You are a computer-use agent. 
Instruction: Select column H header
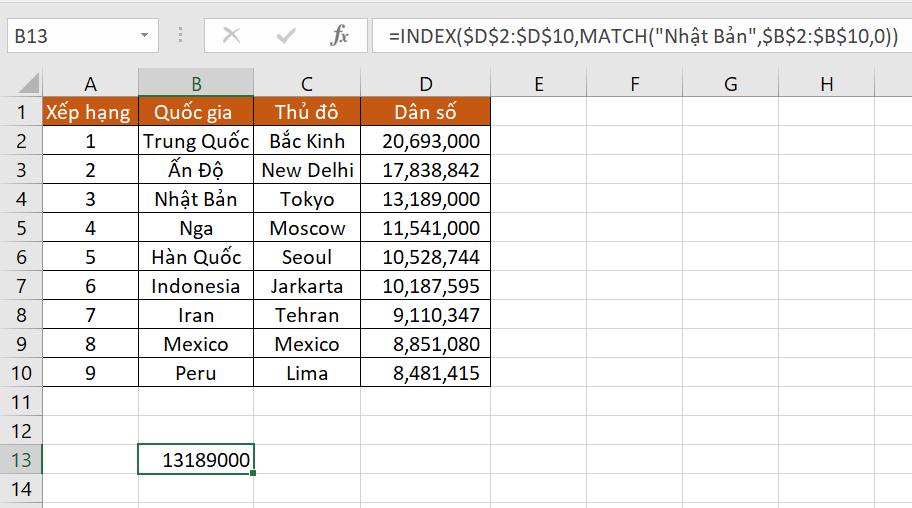826,84
